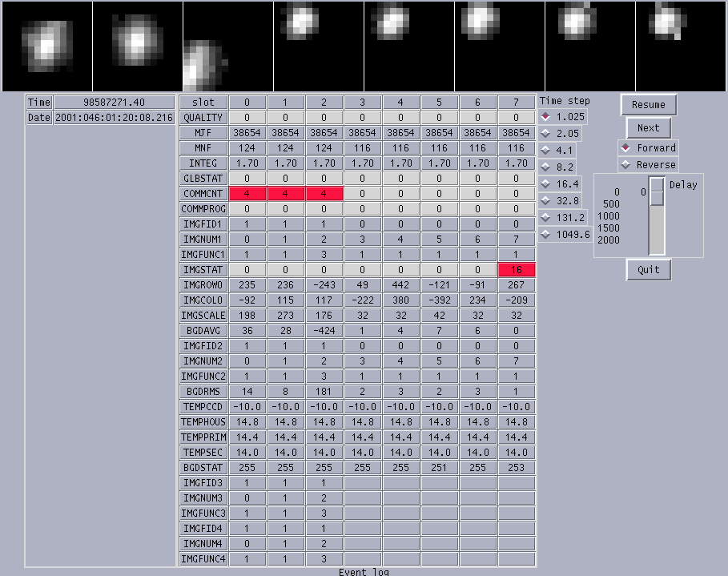
Task: Click the BGDSTAT value 253
Action: click(x=517, y=468)
